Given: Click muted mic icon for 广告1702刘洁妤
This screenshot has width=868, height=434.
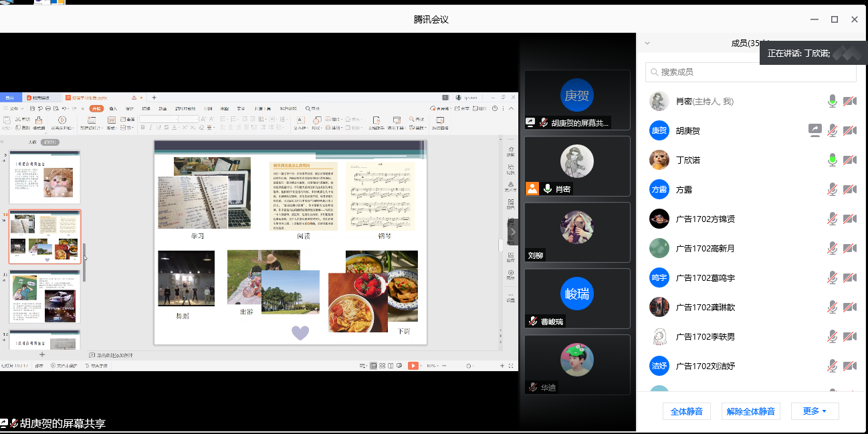Looking at the screenshot, I should pyautogui.click(x=832, y=366).
